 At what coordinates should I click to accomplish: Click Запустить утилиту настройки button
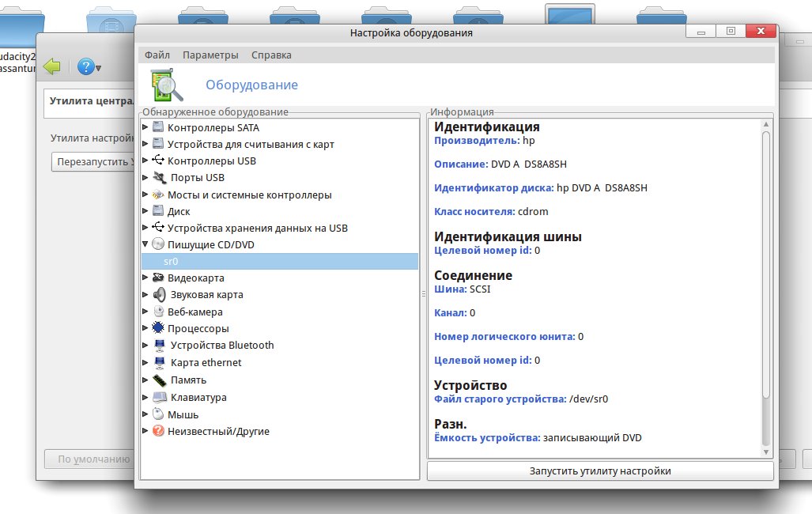pyautogui.click(x=600, y=471)
